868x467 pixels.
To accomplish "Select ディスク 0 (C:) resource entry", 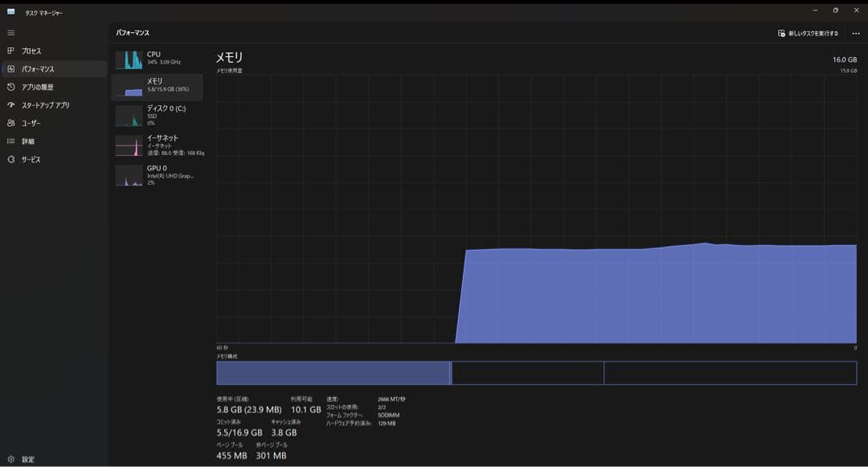I will click(158, 115).
